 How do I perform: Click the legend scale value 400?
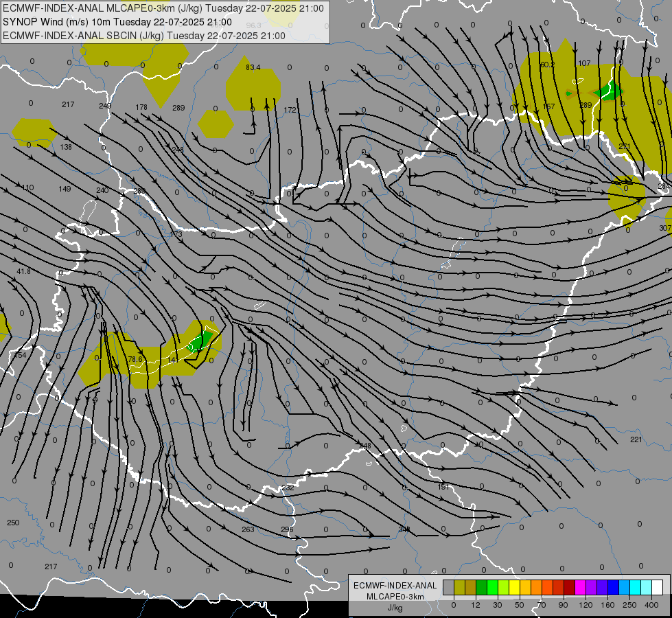[x=651, y=605]
